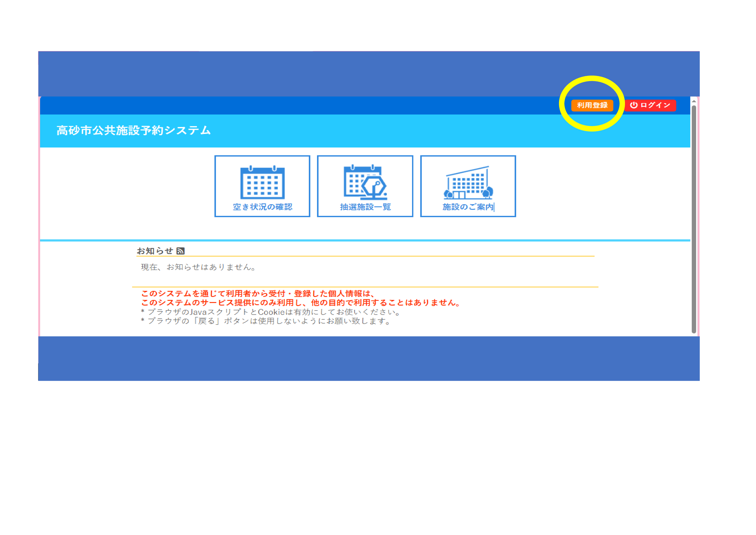Image resolution: width=756 pixels, height=535 pixels.
Task: Open the 抽選施設一覧 lottery tile
Action: [365, 186]
